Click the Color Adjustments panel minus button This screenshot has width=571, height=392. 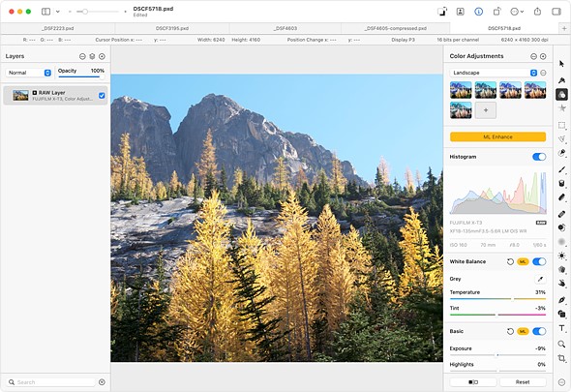pos(533,56)
